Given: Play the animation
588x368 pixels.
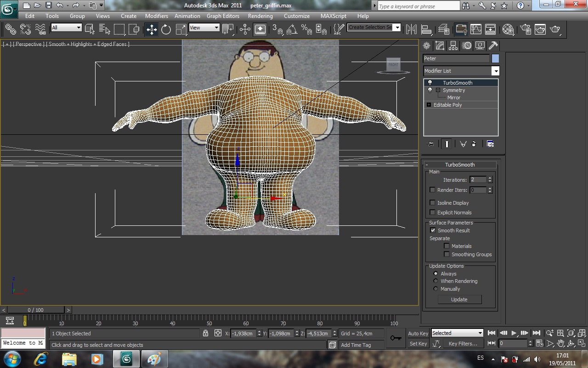Looking at the screenshot, I should (x=514, y=333).
